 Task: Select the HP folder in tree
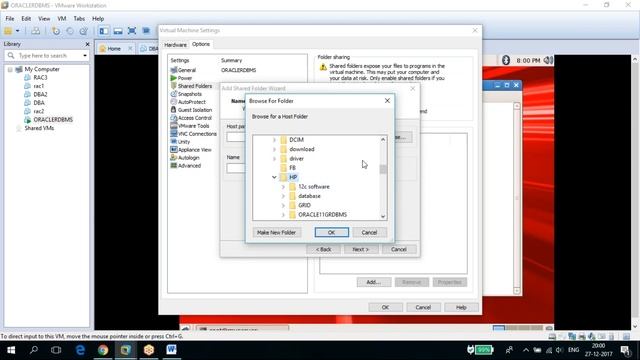click(x=293, y=177)
